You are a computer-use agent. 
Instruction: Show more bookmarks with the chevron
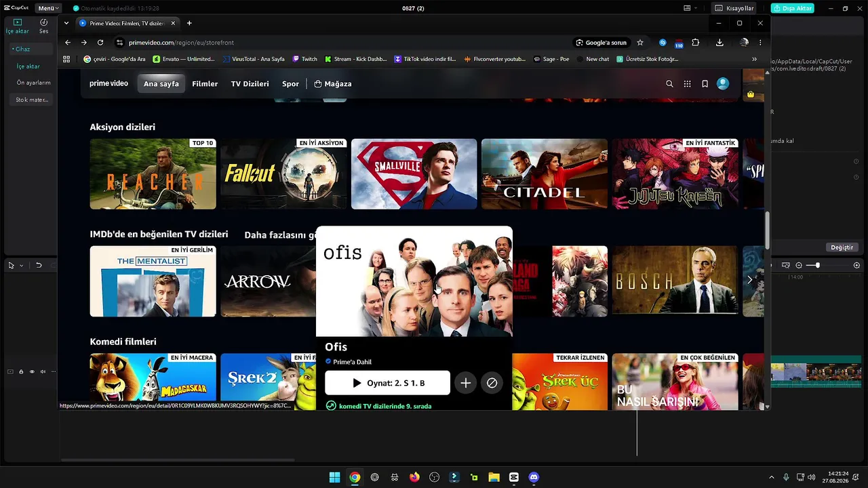click(754, 59)
